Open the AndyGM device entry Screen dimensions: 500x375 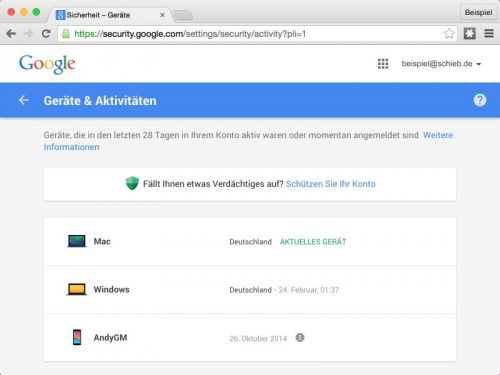point(250,337)
